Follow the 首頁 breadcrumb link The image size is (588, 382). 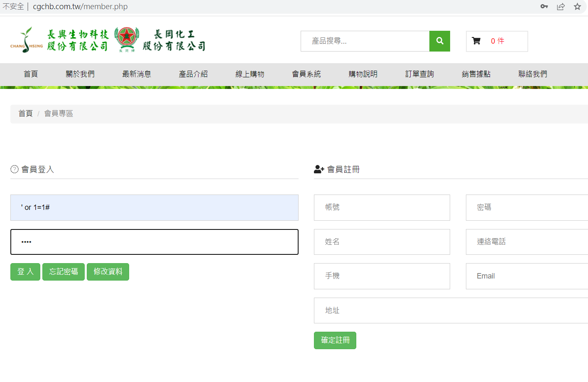(25, 113)
